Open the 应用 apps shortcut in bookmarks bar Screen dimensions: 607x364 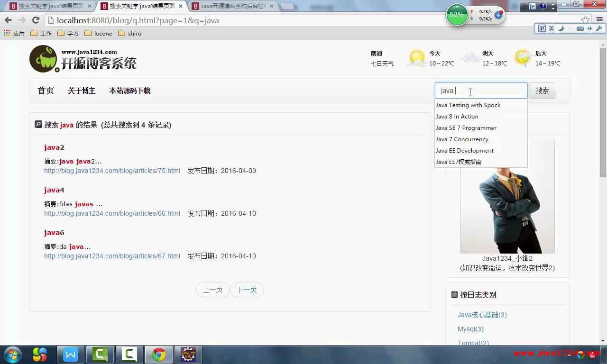point(14,33)
